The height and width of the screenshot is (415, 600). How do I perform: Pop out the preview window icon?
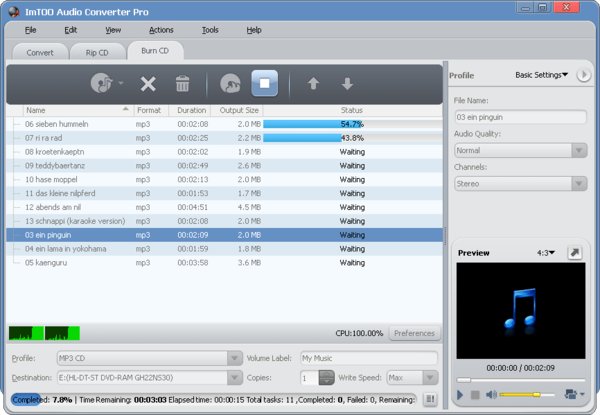click(x=576, y=253)
